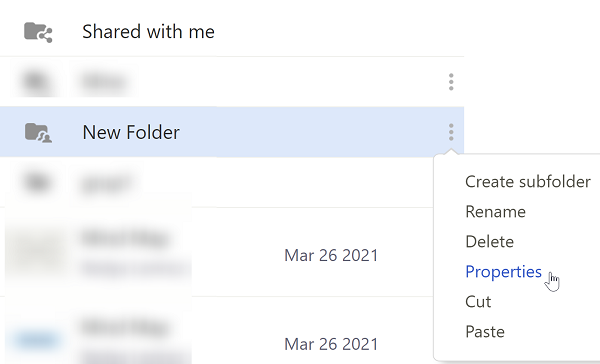Open the first blurred mind map title
The height and width of the screenshot is (364, 600).
click(x=124, y=238)
